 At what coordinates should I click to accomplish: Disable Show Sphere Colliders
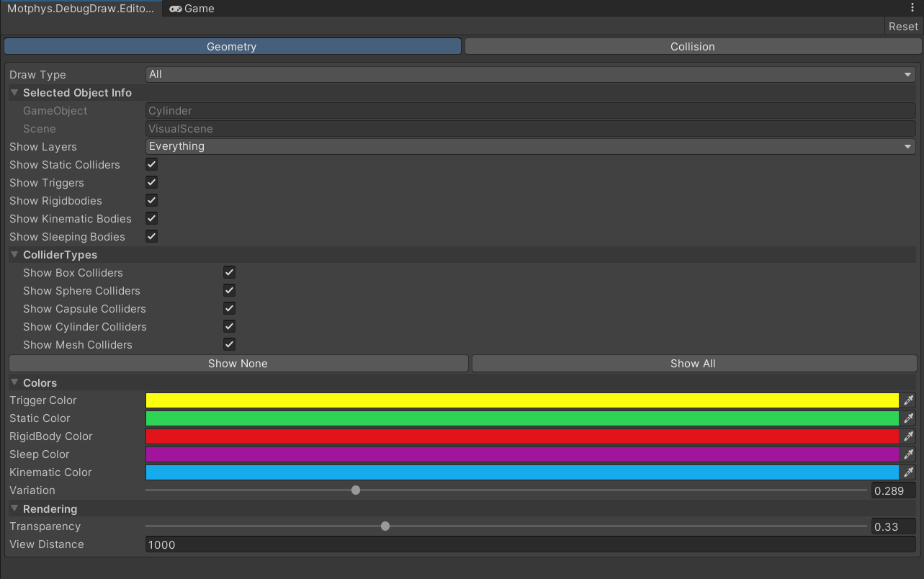pos(229,290)
